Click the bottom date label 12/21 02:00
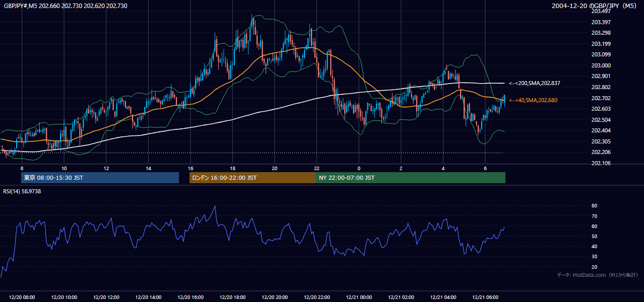Image resolution: width=644 pixels, height=302 pixels. pyautogui.click(x=401, y=297)
